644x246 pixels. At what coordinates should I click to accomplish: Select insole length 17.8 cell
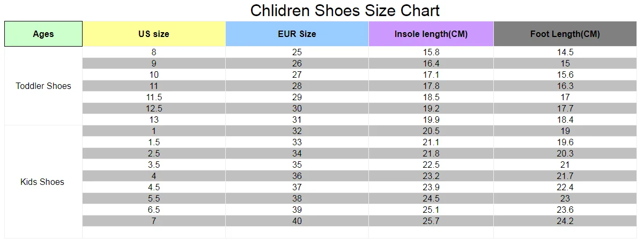point(431,86)
